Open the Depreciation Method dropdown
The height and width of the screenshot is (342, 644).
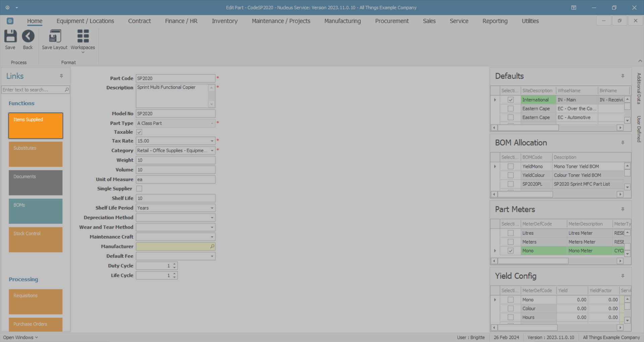212,218
